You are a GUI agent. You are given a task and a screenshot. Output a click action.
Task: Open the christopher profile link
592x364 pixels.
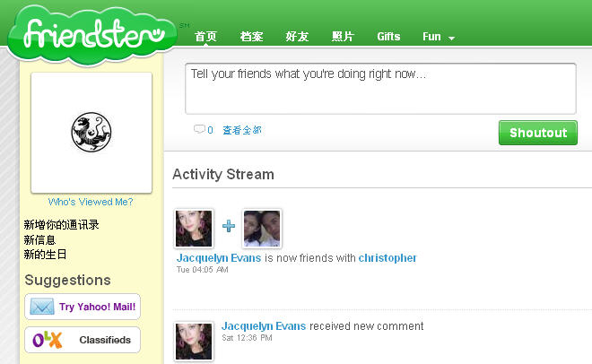387,258
